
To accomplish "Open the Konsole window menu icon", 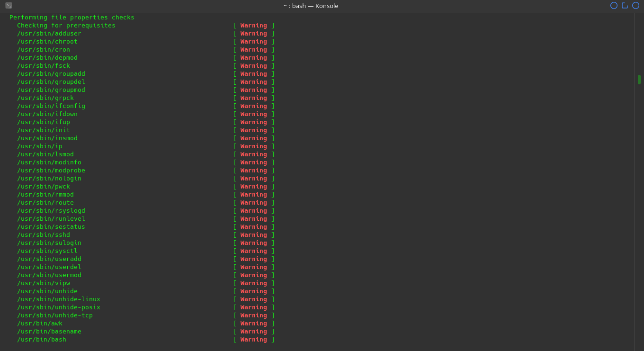I will (9, 6).
